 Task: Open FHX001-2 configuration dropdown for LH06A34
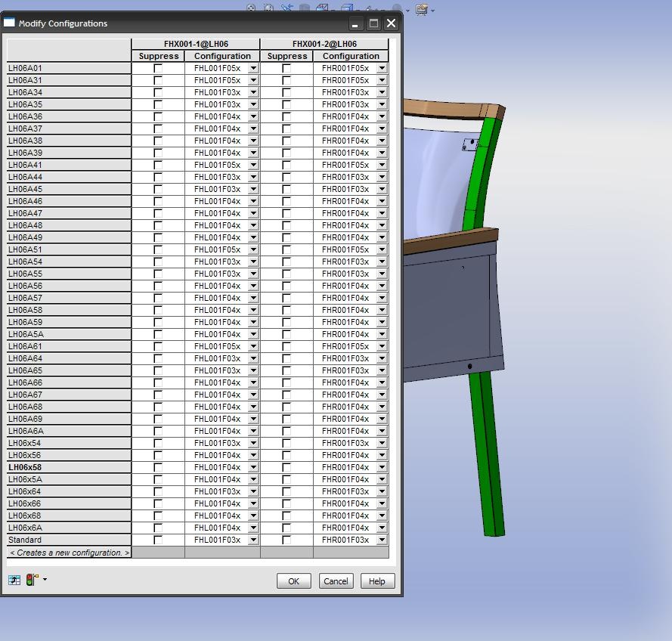tap(382, 92)
